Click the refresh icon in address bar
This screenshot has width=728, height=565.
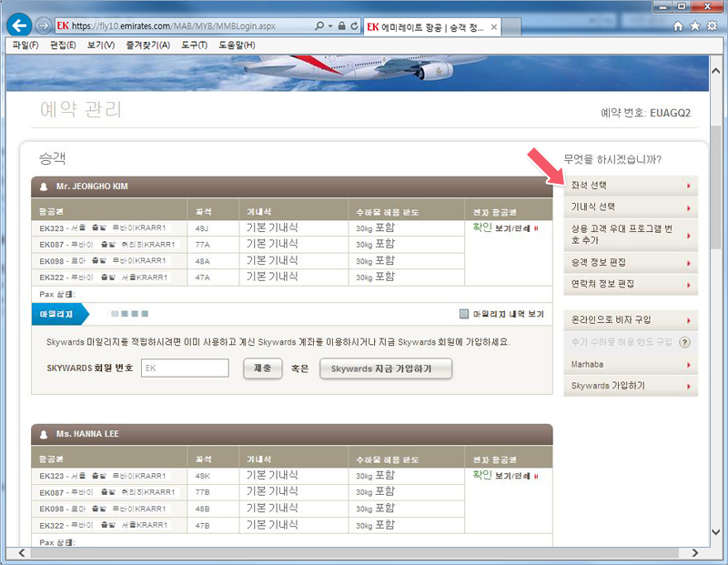(x=354, y=26)
